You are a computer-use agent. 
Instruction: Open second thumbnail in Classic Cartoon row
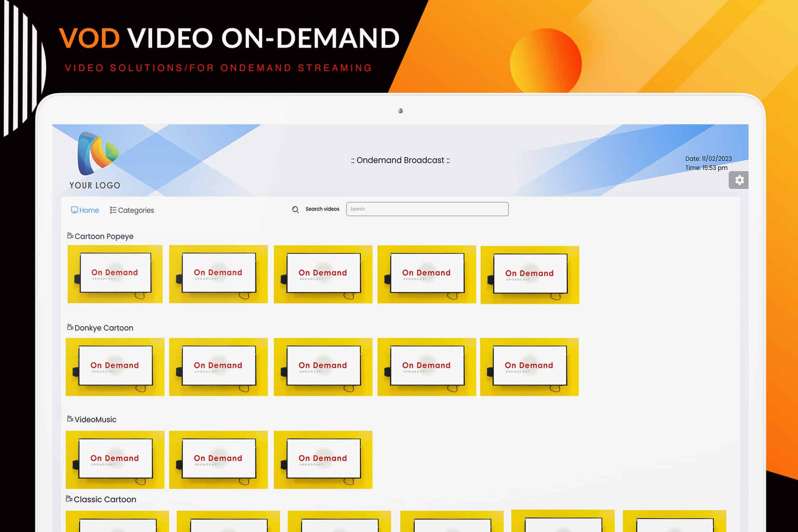point(228,521)
